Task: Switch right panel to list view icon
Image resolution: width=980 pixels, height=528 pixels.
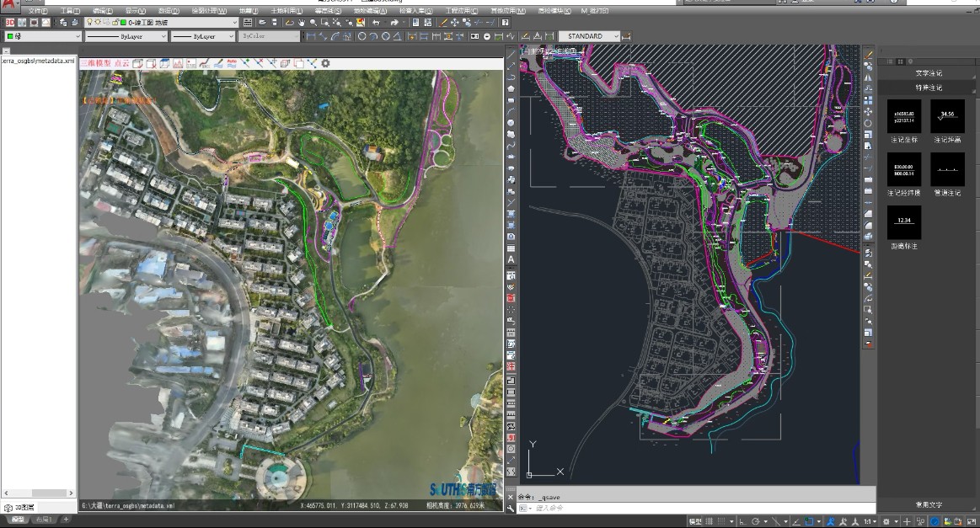Action: [890, 61]
